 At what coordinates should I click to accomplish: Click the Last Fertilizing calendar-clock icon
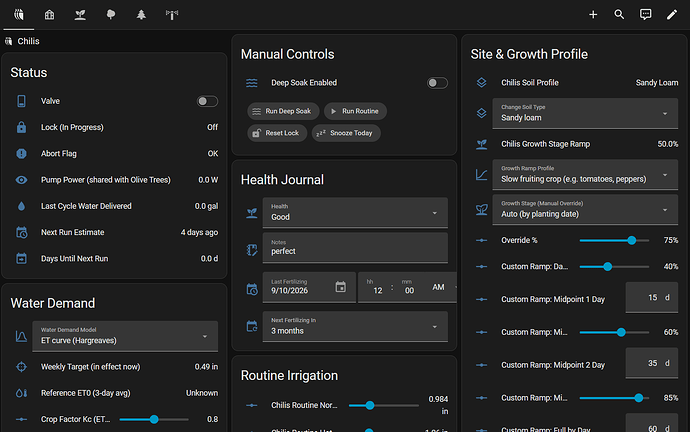point(252,289)
